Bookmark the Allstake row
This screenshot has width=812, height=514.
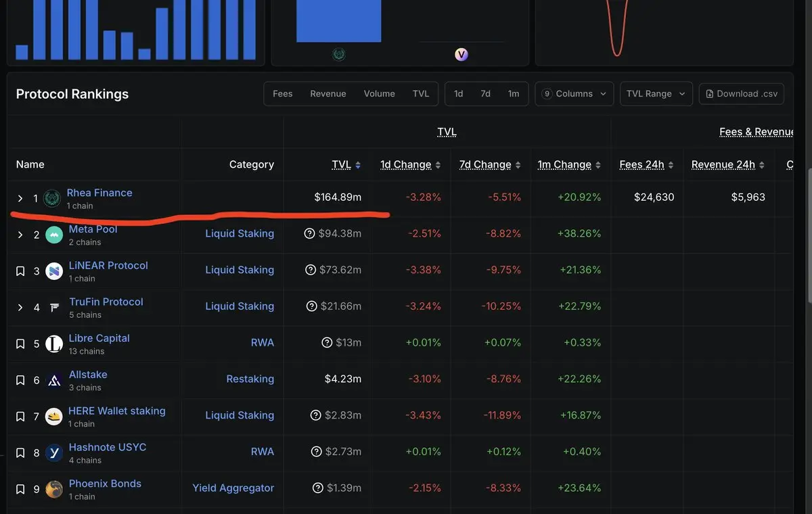click(x=20, y=381)
